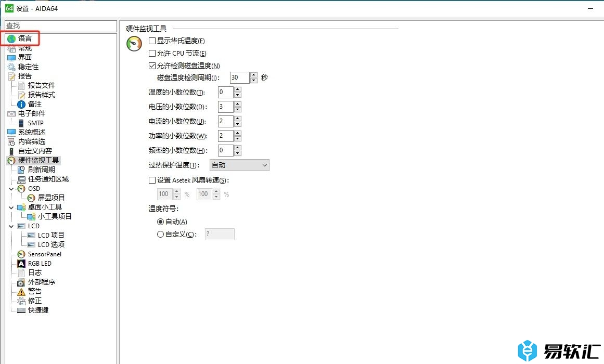
Task: Click the gauge icon beside 硬件监视工具
Action: pyautogui.click(x=11, y=160)
